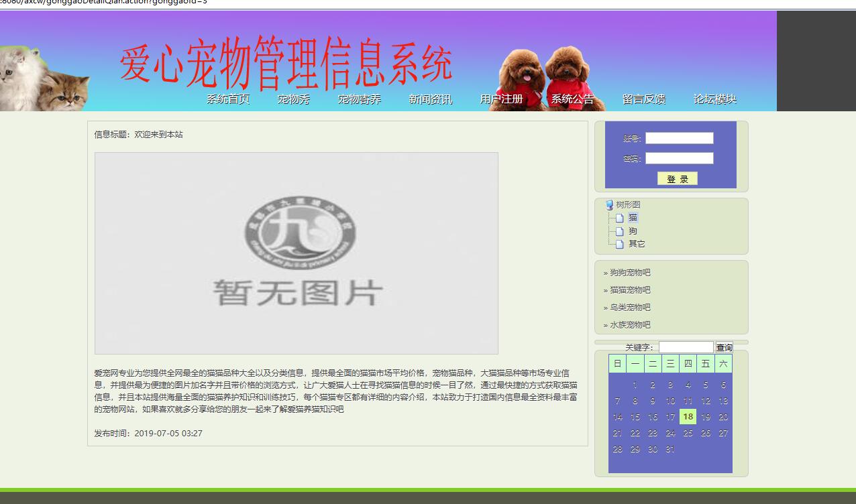Click the arrow icon before 狗狗宠物吧

606,273
